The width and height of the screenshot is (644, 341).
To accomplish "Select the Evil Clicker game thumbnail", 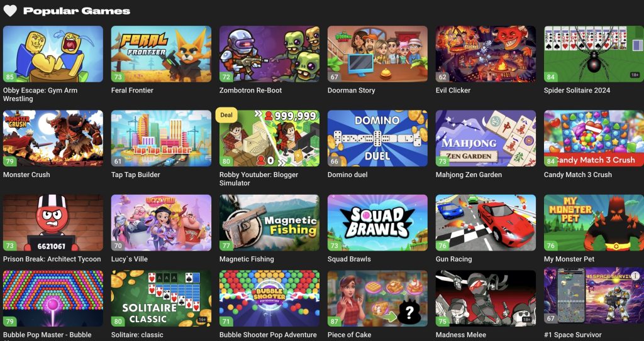I will coord(486,54).
